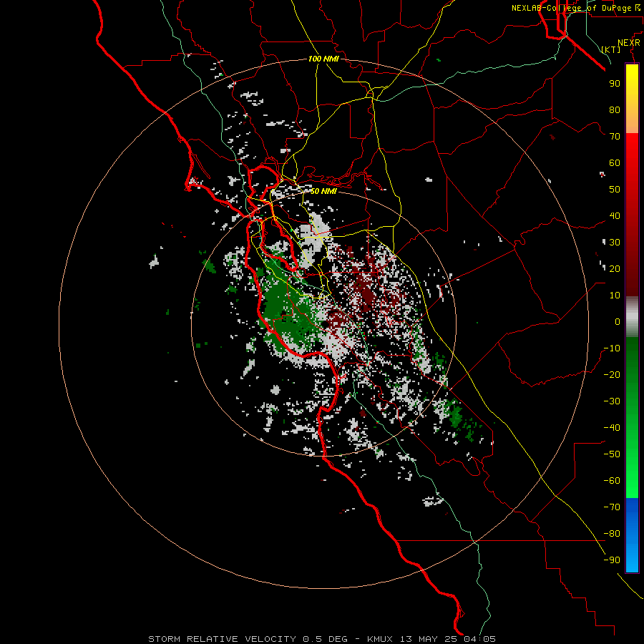Select the 80 value on velocity scale
644x644 pixels.
click(615, 109)
